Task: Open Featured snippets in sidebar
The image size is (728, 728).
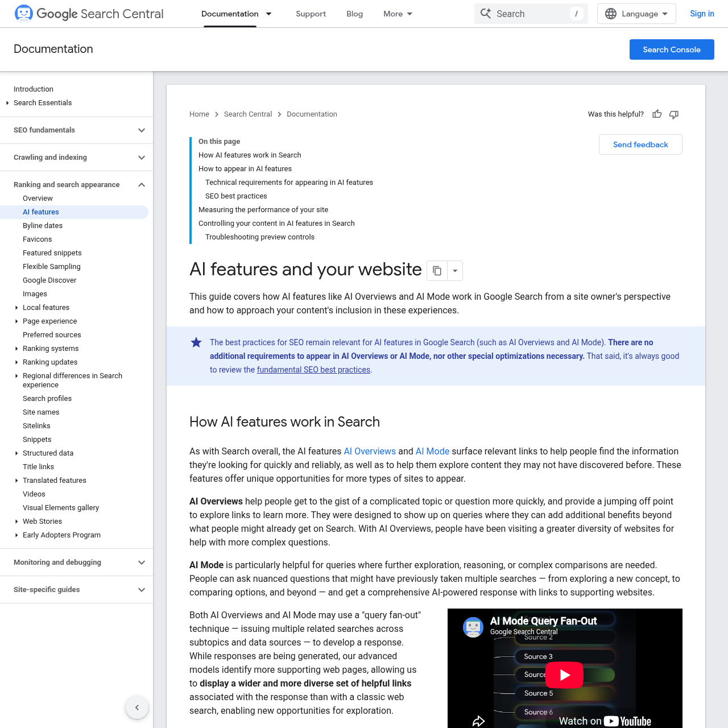Action: [x=52, y=253]
